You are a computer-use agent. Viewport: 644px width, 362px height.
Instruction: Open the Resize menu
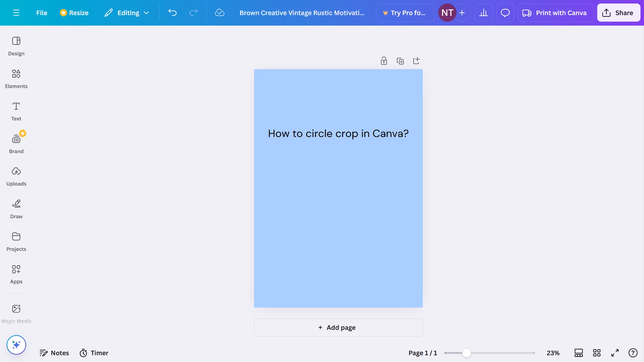[x=74, y=13]
